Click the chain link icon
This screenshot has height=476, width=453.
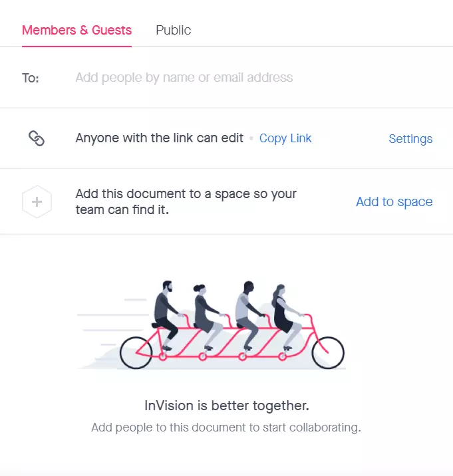[37, 138]
